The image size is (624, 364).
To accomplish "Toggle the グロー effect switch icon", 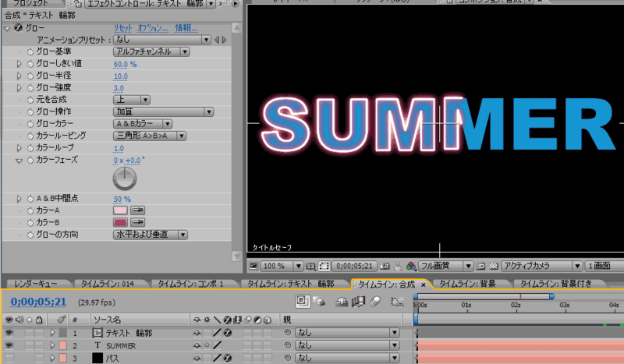I will click(x=18, y=28).
